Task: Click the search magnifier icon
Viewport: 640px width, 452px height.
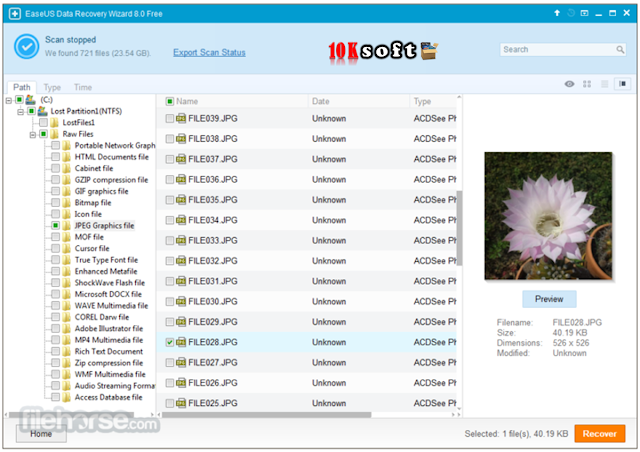Action: (620, 50)
